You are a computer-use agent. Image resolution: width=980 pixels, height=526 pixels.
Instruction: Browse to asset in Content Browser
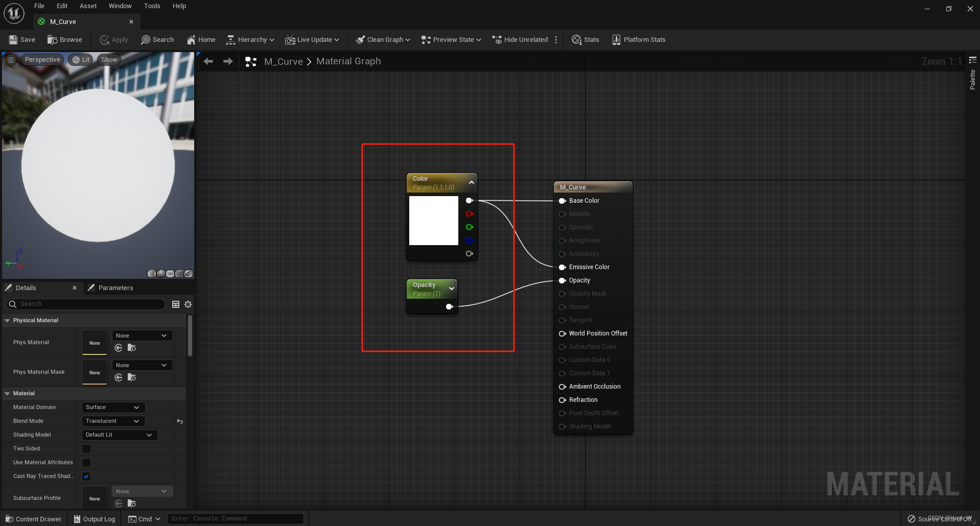(x=65, y=39)
